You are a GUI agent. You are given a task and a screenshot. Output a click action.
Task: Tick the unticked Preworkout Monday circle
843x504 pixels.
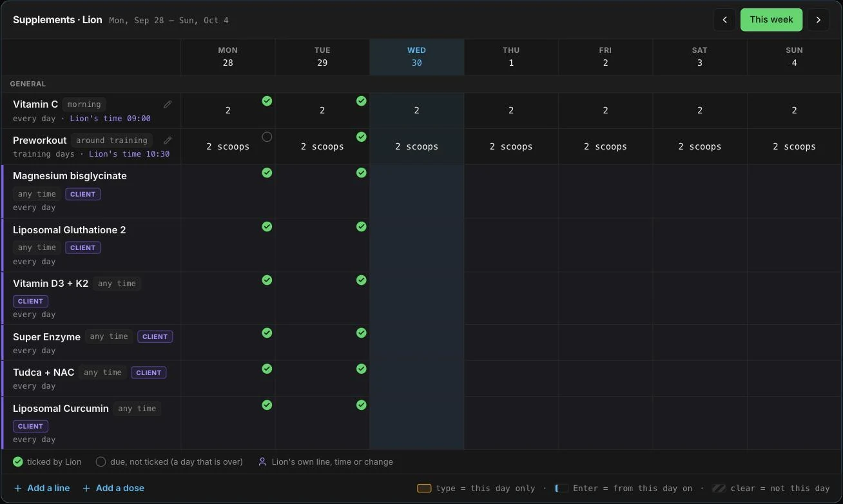pyautogui.click(x=267, y=137)
